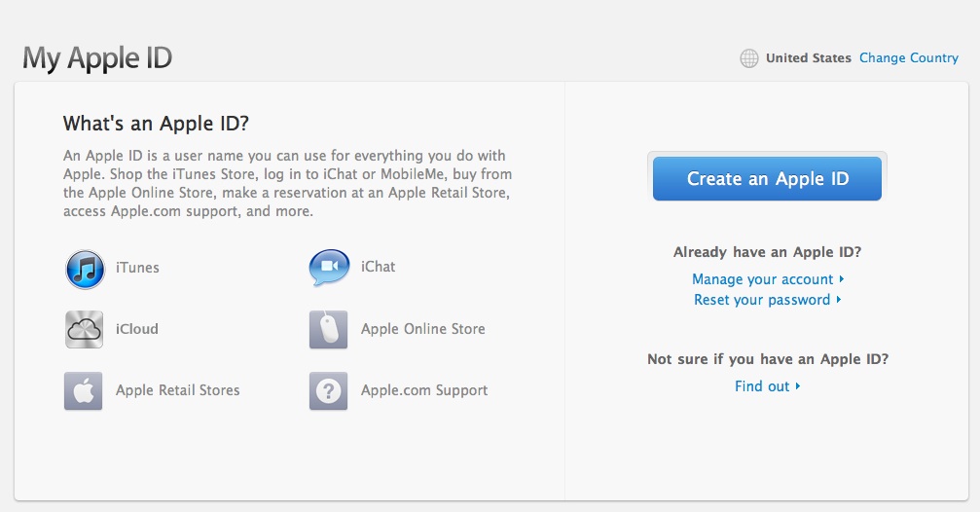Click the Already have an Apple ID? heading
Screen dimensions: 980x512
coord(768,252)
